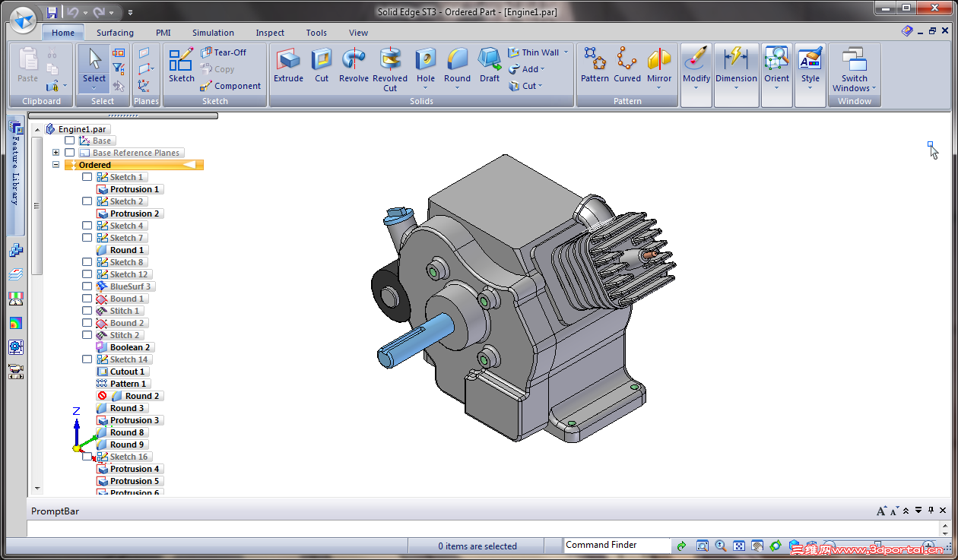This screenshot has width=958, height=560.
Task: Toggle the Sketch 14 checkbox
Action: [x=87, y=359]
